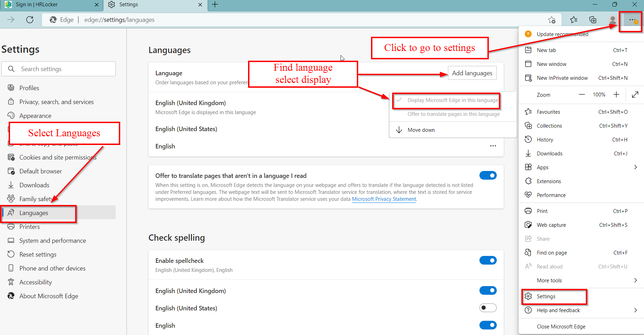The height and width of the screenshot is (335, 644).
Task: Open the Printers settings page
Action: 29,226
